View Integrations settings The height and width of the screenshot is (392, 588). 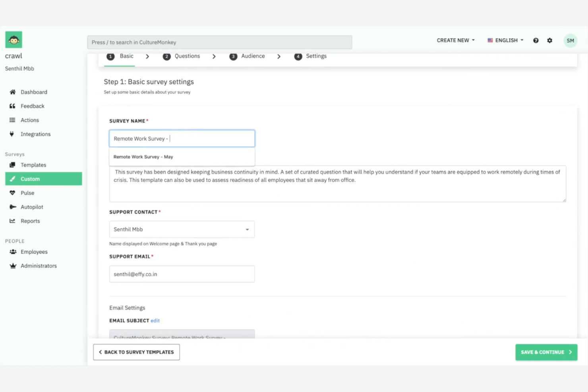pyautogui.click(x=35, y=134)
